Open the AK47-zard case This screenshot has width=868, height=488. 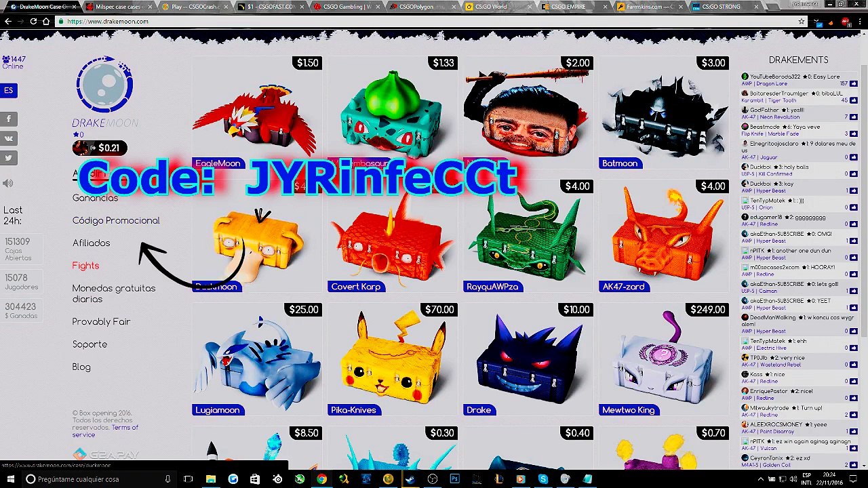[663, 236]
